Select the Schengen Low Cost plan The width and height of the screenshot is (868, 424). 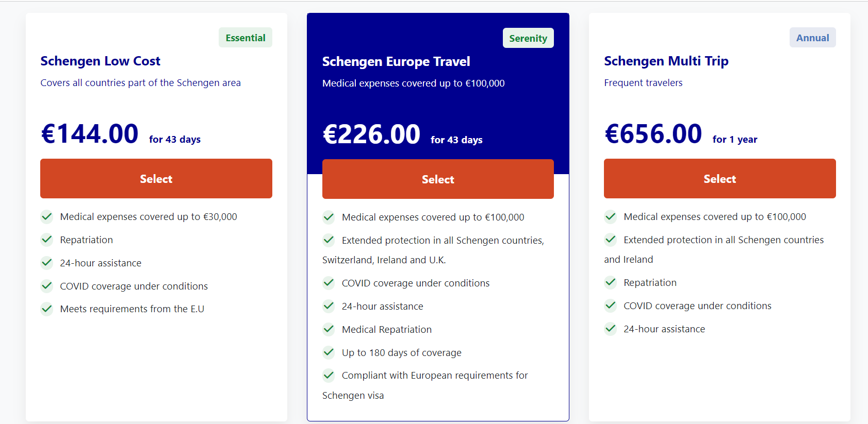tap(156, 179)
